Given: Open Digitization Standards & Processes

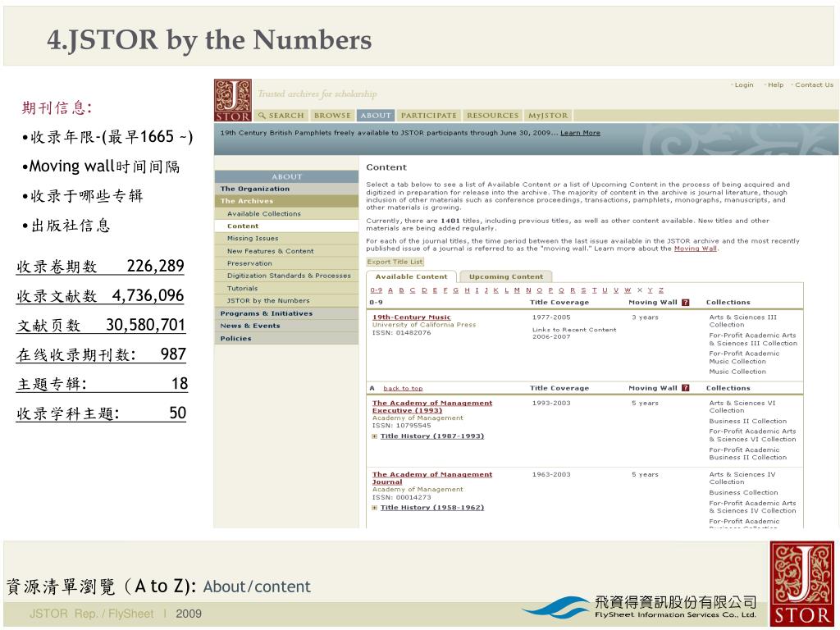Looking at the screenshot, I should (286, 276).
